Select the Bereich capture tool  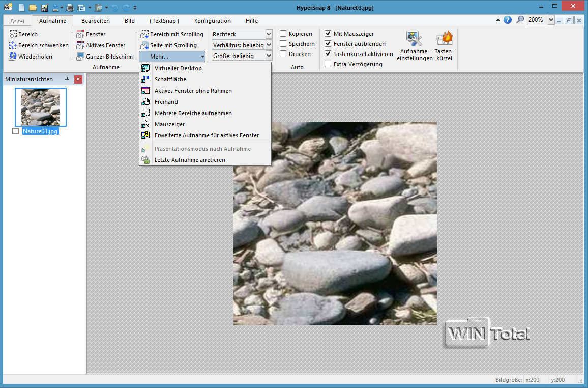[x=23, y=34]
